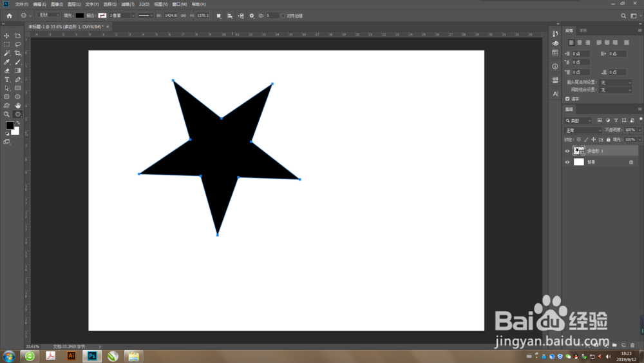The image size is (644, 363).
Task: Click the fill 填充 color swatch
Action: tap(80, 15)
